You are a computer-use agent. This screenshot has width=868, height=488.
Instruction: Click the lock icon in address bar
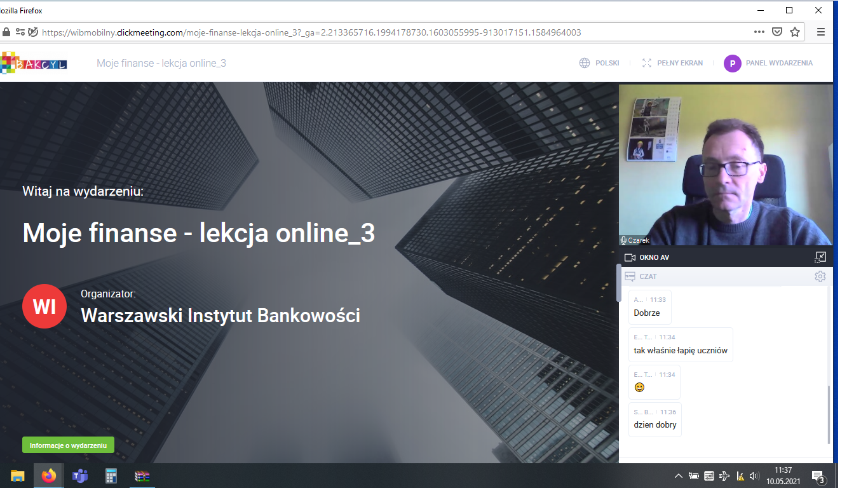(x=6, y=32)
